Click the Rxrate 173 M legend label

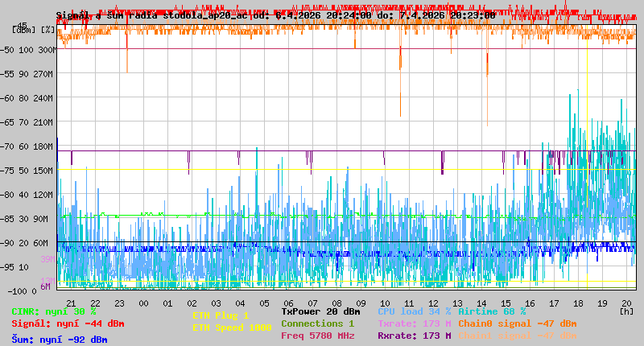coord(414,336)
